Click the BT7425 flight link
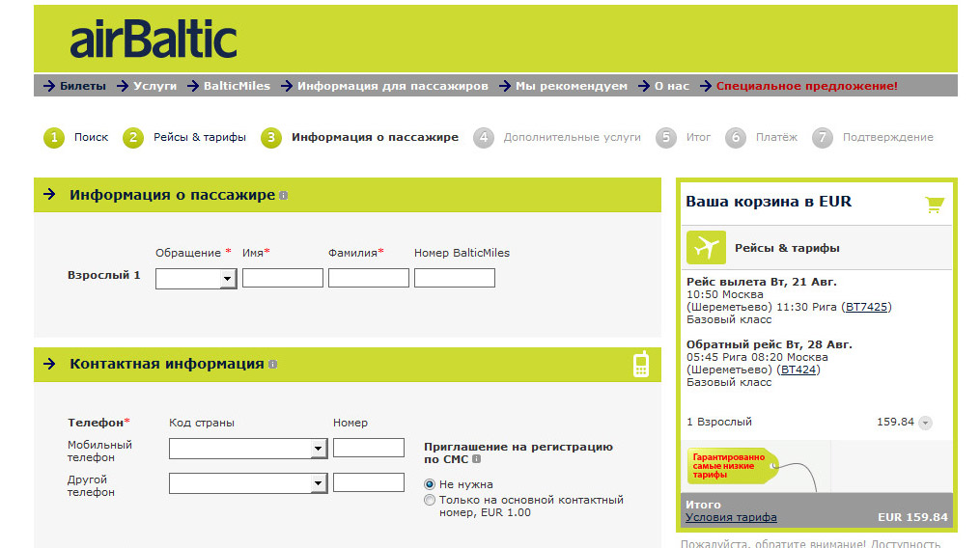980x548 pixels. click(866, 307)
